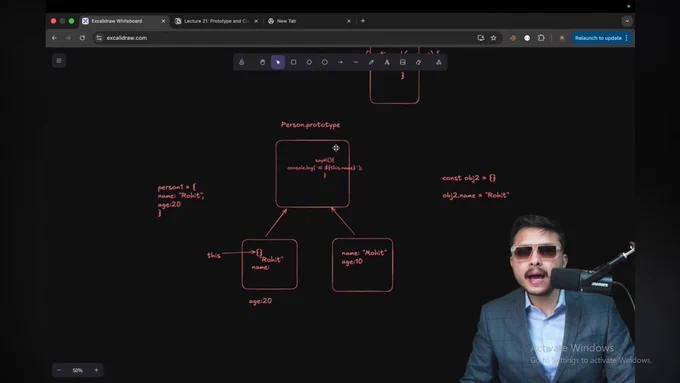Close the Excalidraw Whiteboard tab
The height and width of the screenshot is (383, 680).
point(163,21)
